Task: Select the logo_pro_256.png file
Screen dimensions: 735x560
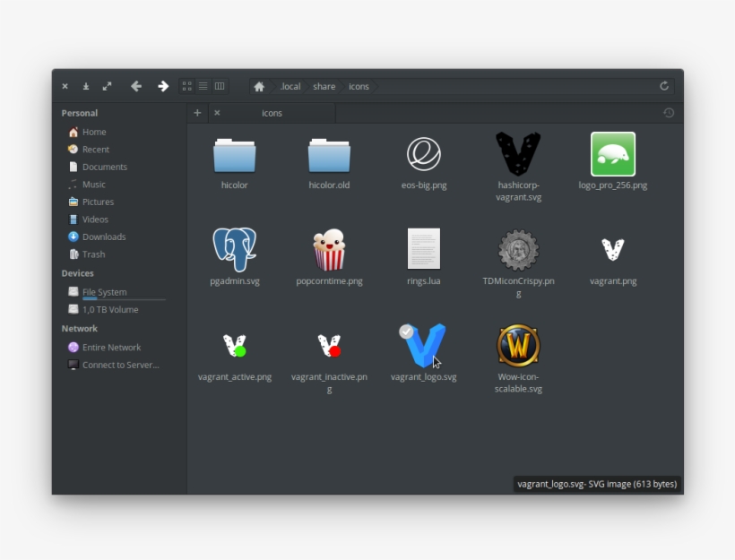Action: coord(613,154)
